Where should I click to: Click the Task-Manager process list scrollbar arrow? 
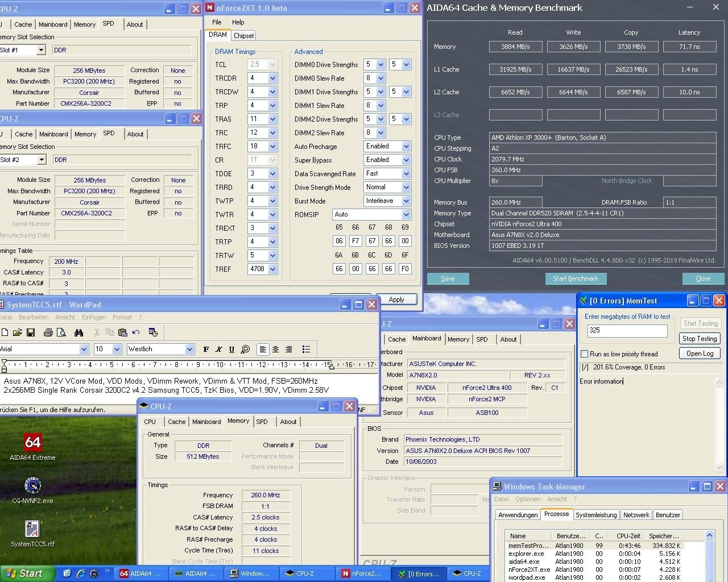pyautogui.click(x=709, y=535)
